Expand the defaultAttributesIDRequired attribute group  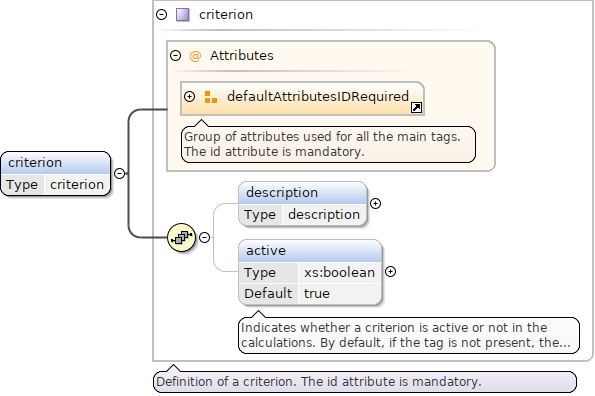[189, 97]
